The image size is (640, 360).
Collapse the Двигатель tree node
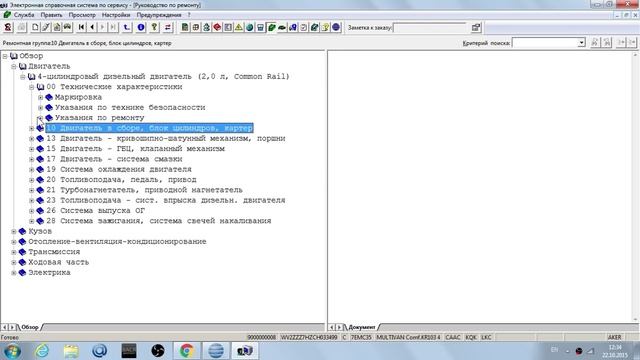point(14,66)
